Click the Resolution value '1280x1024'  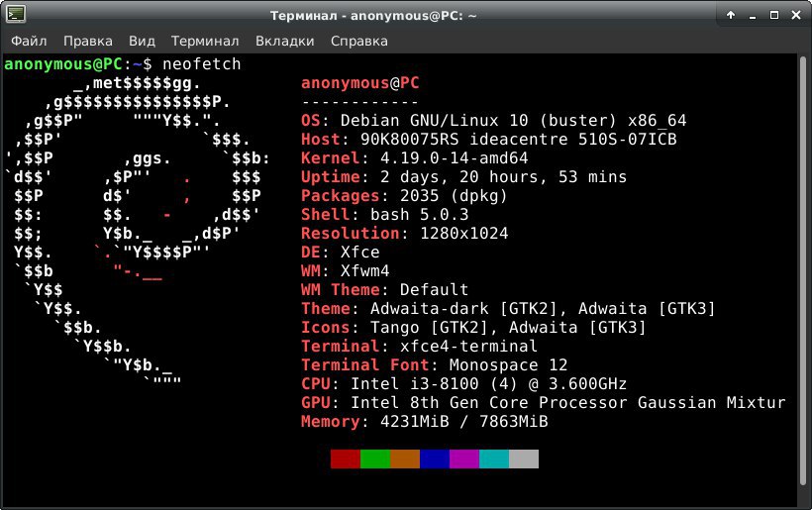click(x=464, y=233)
